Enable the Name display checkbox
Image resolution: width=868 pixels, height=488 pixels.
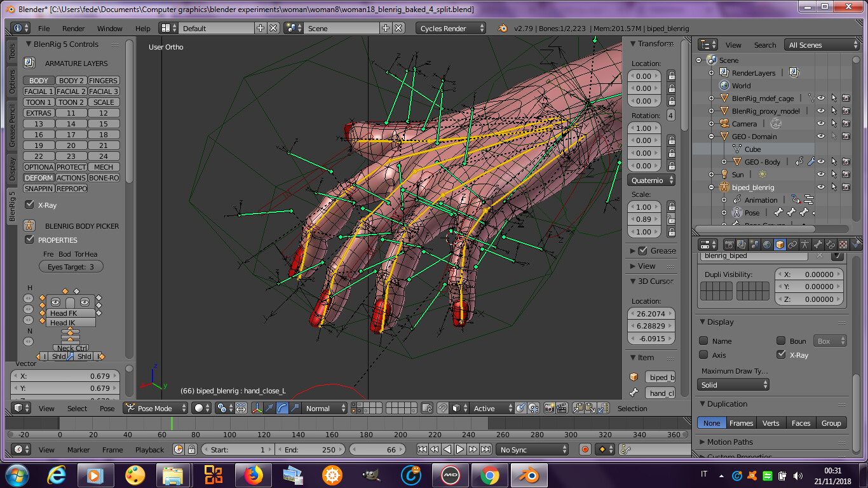point(703,341)
